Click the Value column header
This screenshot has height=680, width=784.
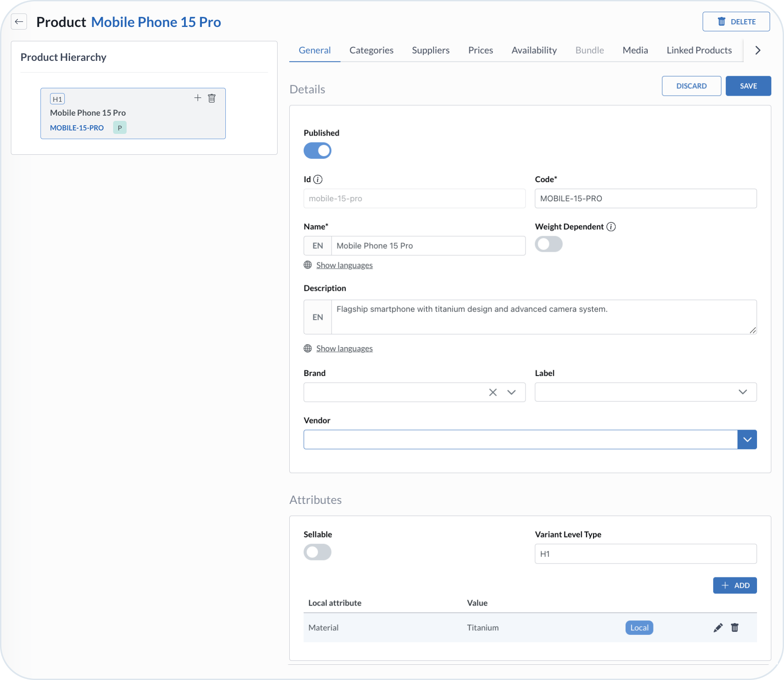tap(477, 603)
